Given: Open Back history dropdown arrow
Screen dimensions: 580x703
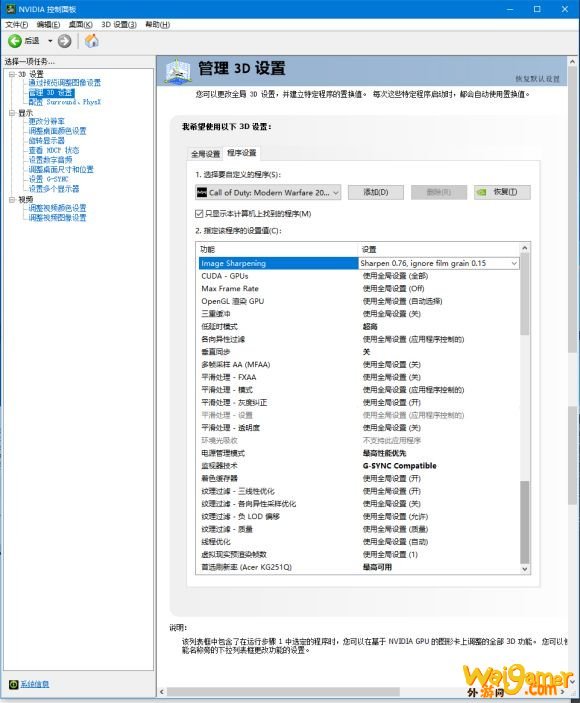Looking at the screenshot, I should coord(50,41).
